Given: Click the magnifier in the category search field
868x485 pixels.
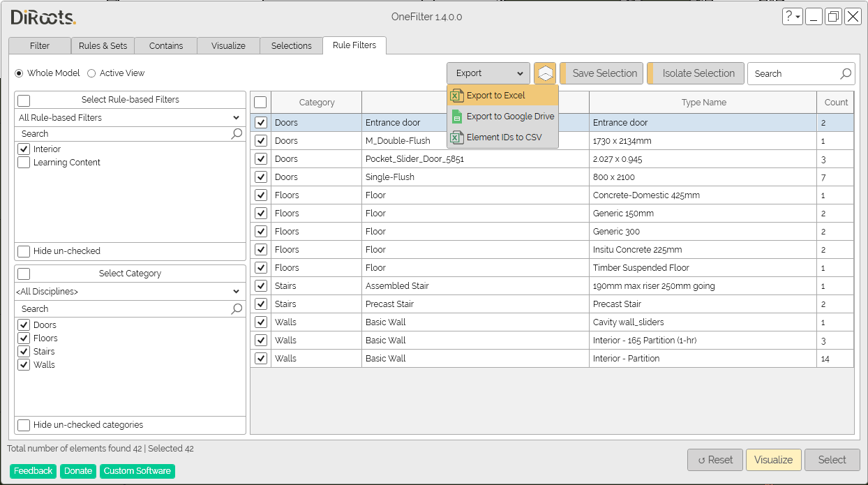Looking at the screenshot, I should [x=237, y=308].
